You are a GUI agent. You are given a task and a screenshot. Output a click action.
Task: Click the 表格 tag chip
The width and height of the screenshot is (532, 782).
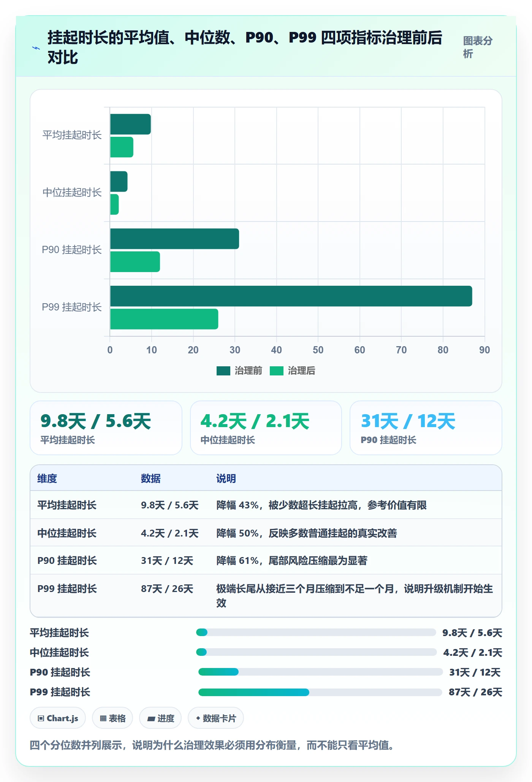point(112,718)
